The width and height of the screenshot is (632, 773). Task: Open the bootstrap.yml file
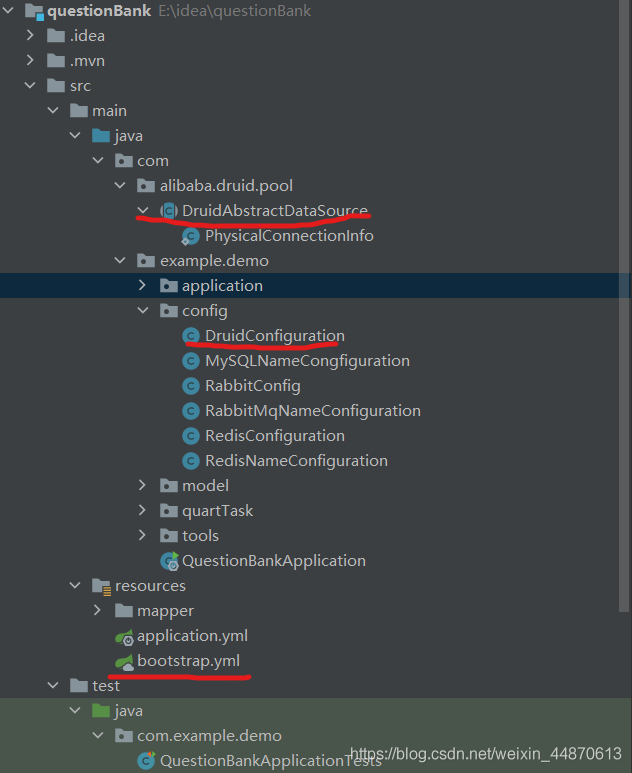188,661
